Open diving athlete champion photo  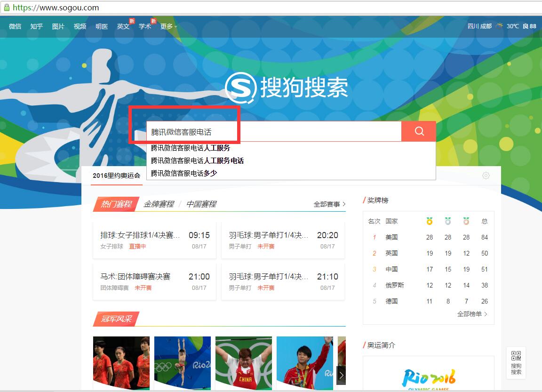[183, 363]
